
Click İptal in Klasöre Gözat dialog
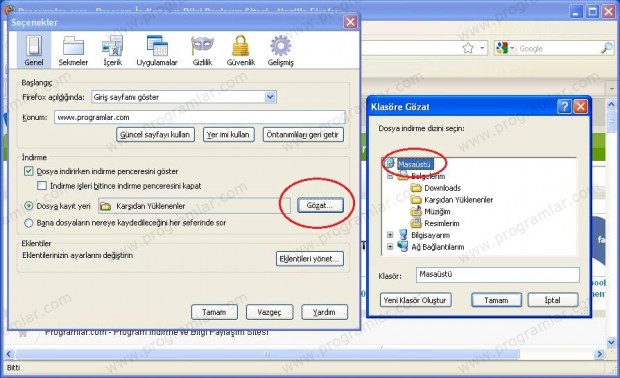pyautogui.click(x=553, y=300)
